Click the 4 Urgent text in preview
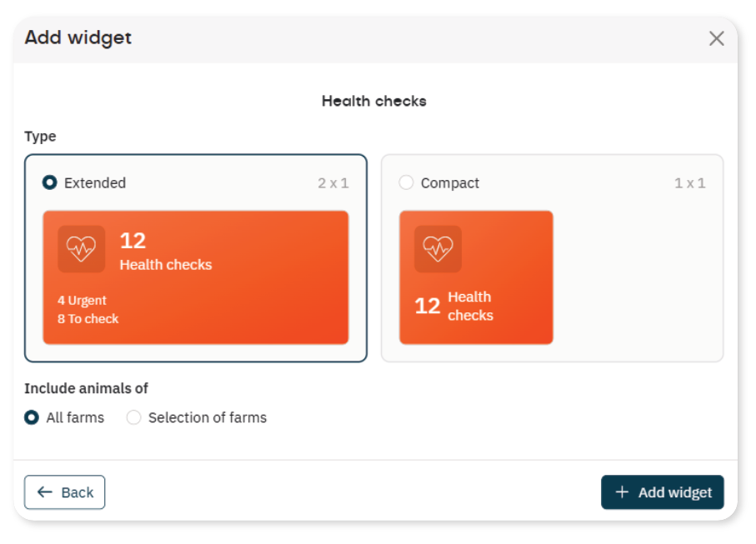 [x=82, y=300]
